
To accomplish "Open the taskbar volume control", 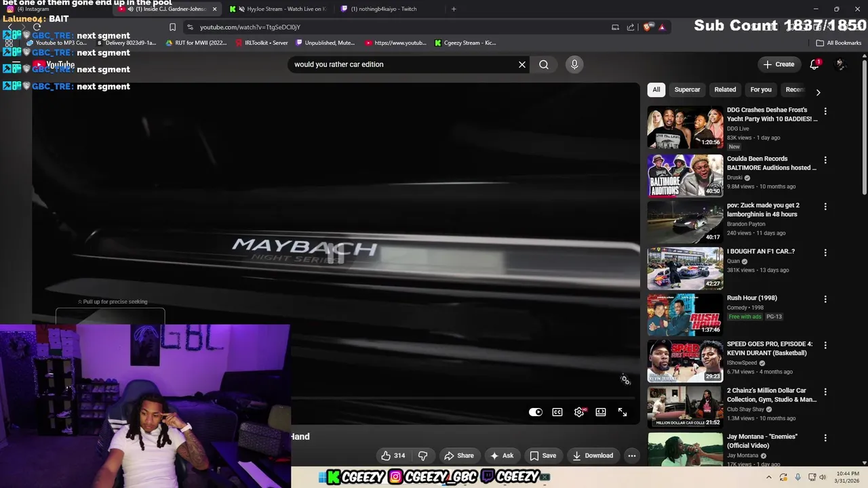I will coord(823,477).
